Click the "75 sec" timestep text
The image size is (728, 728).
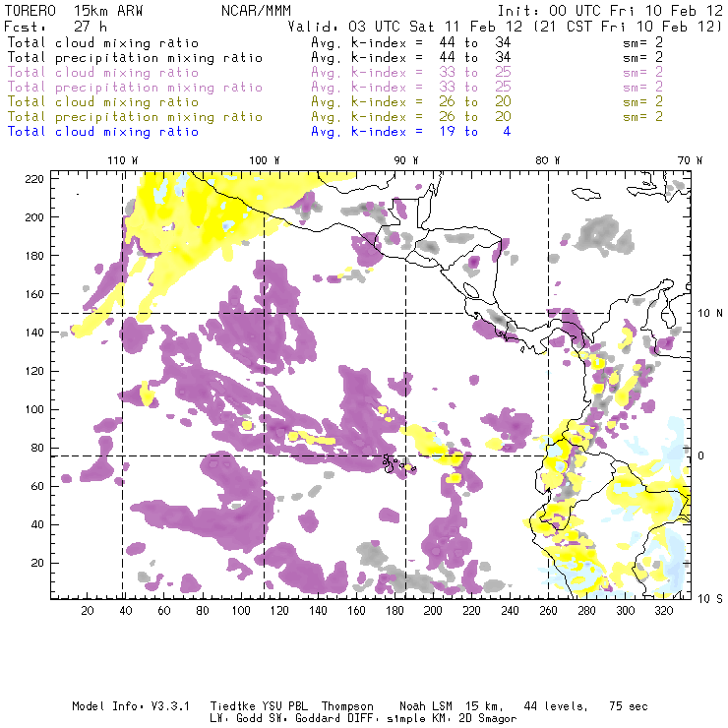[629, 706]
